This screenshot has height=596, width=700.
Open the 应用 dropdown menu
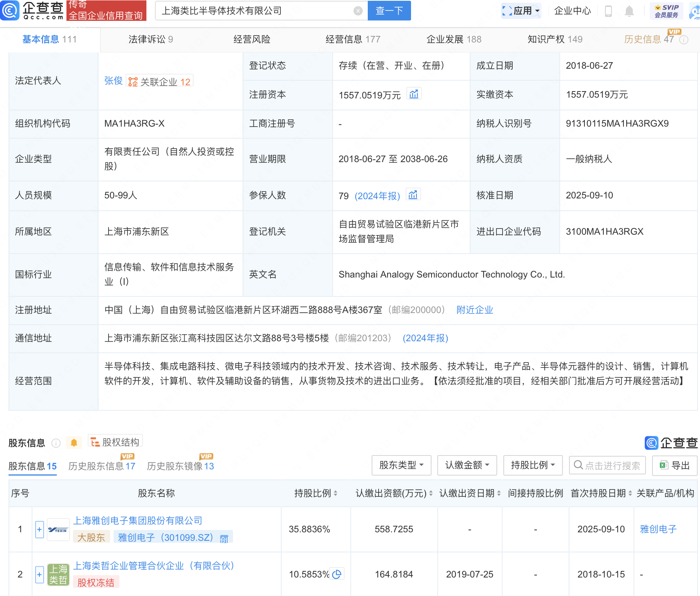521,11
